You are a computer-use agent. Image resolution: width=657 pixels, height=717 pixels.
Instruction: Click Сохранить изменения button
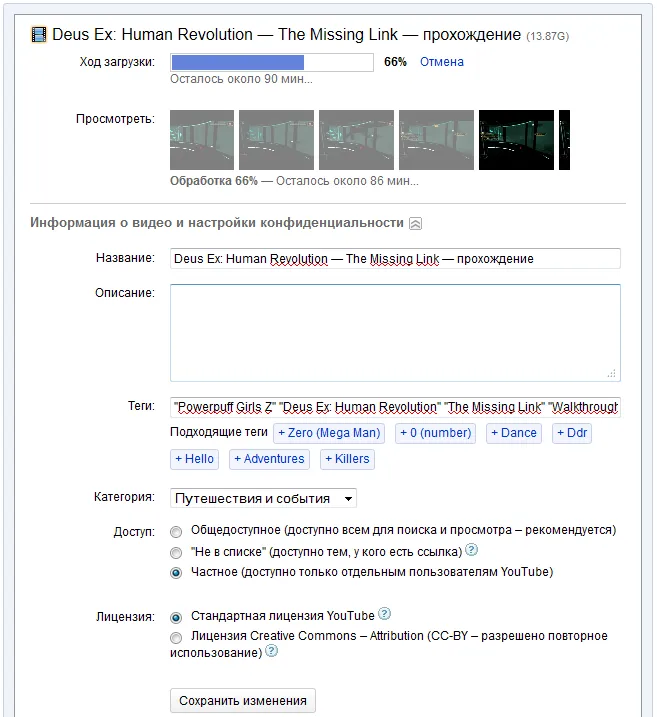pyautogui.click(x=243, y=701)
